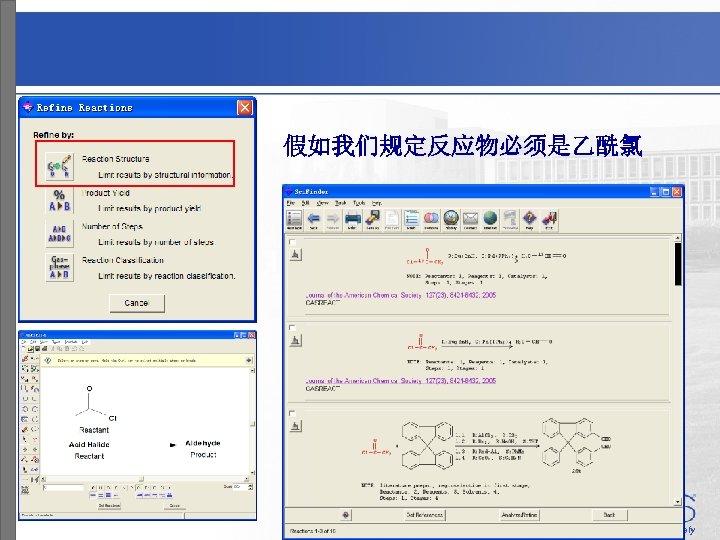Close the Refine Reactions dialog
The image size is (720, 540).
[244, 108]
